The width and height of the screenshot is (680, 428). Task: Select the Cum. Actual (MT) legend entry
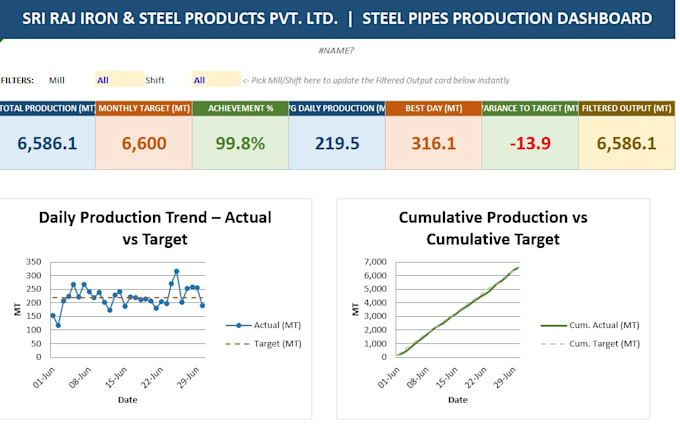click(x=590, y=325)
